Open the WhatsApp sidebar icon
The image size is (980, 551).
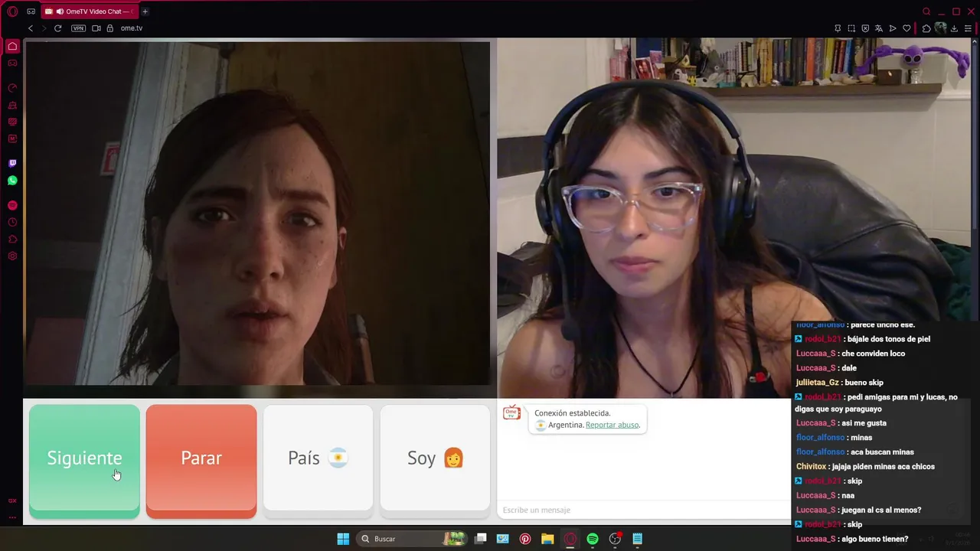pos(12,181)
